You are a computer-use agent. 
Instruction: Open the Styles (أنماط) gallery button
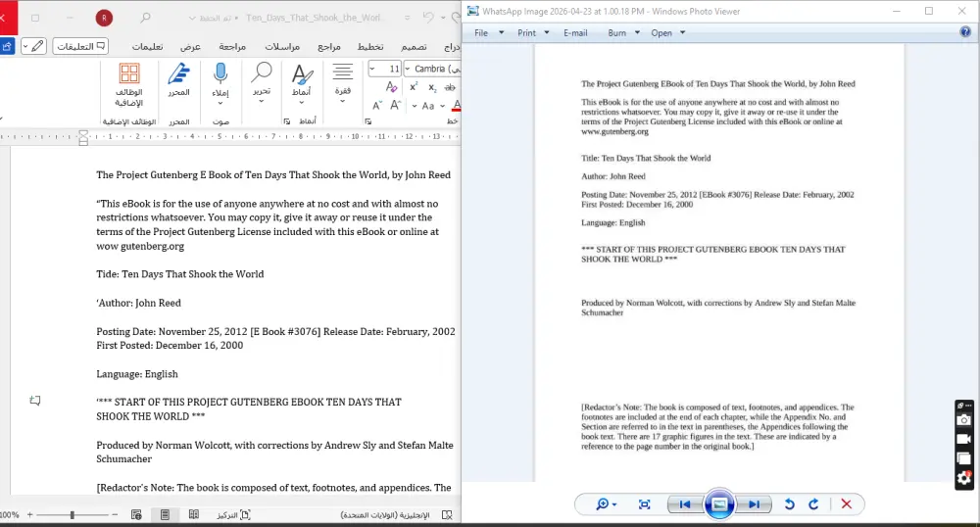pos(301,83)
